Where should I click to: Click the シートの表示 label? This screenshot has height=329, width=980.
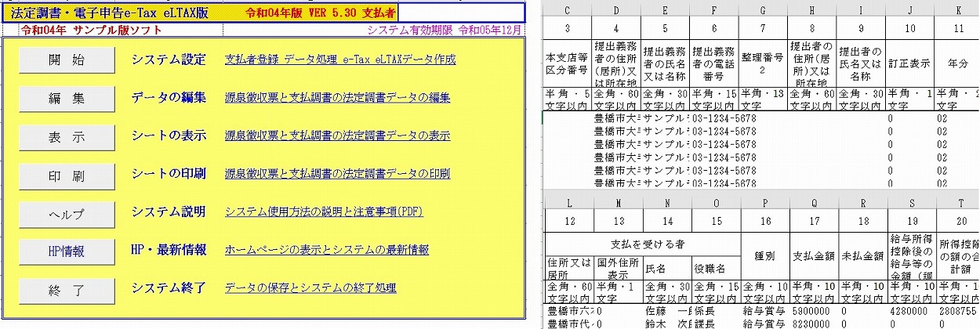pyautogui.click(x=169, y=136)
